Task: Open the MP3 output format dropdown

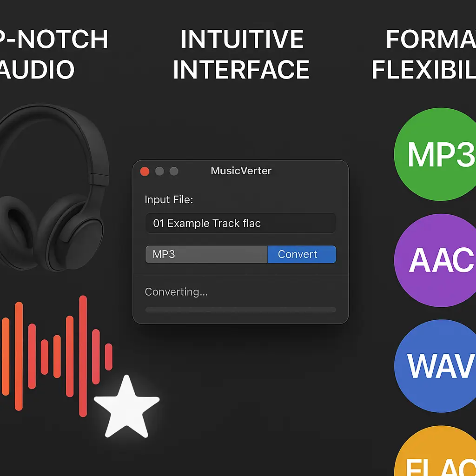Action: click(x=206, y=254)
